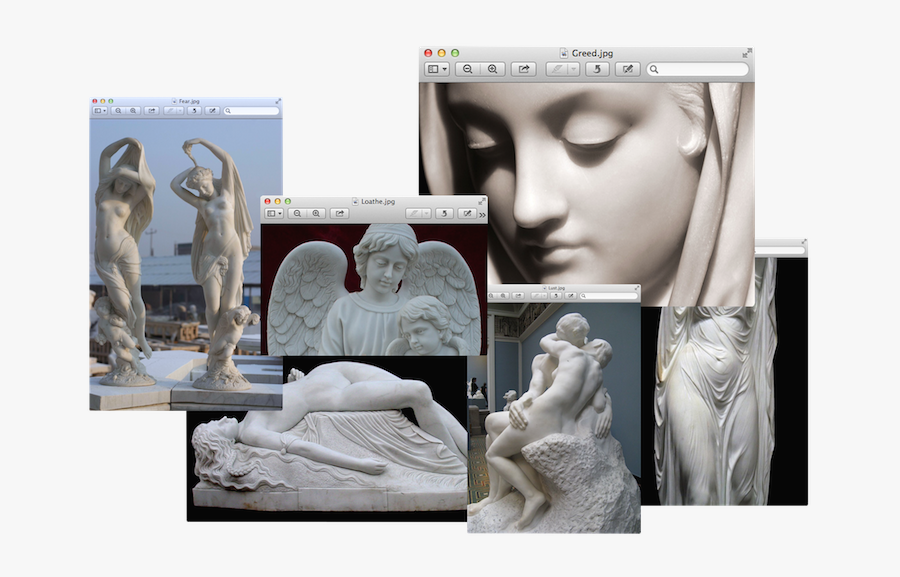The image size is (900, 577).
Task: Select the highlight pen in Fear.jpg window
Action: 170,111
